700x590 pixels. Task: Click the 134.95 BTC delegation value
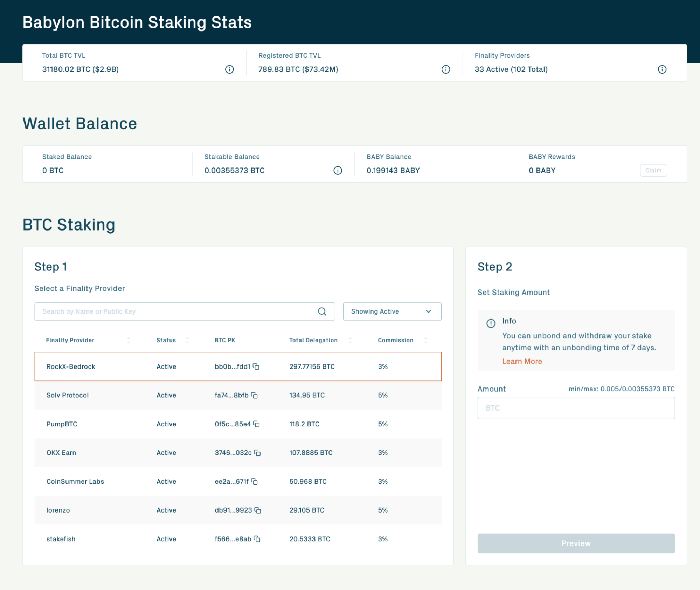307,395
